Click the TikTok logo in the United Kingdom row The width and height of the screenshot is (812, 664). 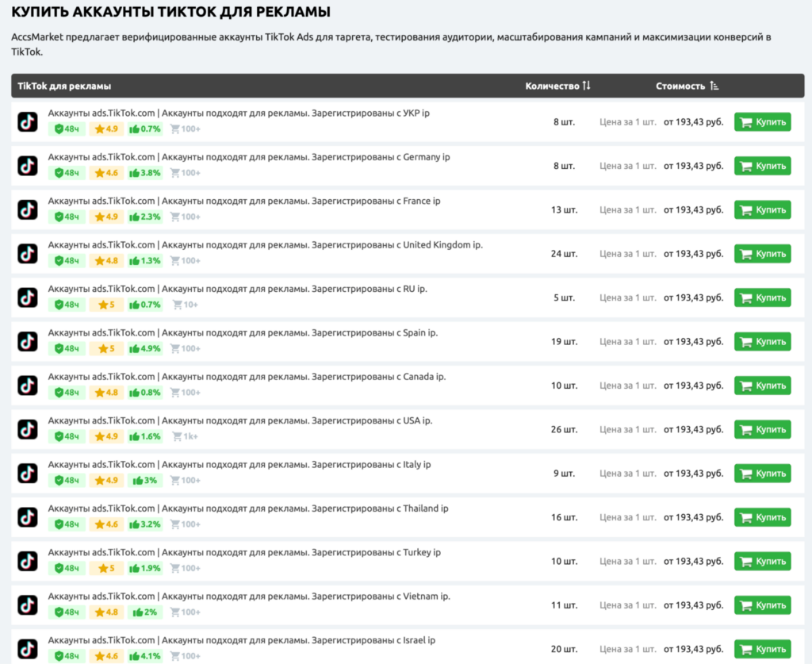pyautogui.click(x=28, y=254)
